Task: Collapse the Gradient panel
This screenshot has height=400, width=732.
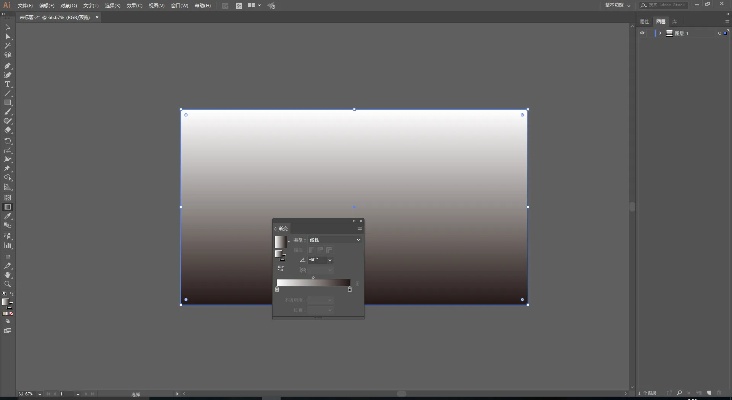Action: point(353,221)
